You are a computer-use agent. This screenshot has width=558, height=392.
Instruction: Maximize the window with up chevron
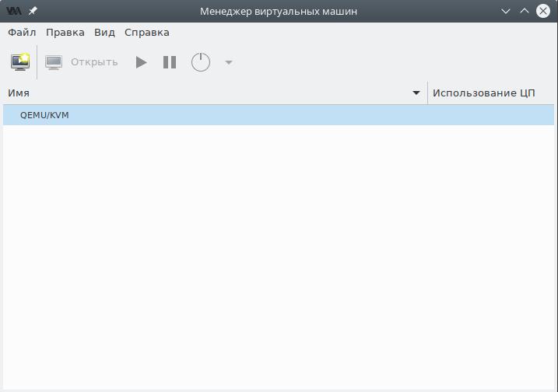click(x=525, y=11)
